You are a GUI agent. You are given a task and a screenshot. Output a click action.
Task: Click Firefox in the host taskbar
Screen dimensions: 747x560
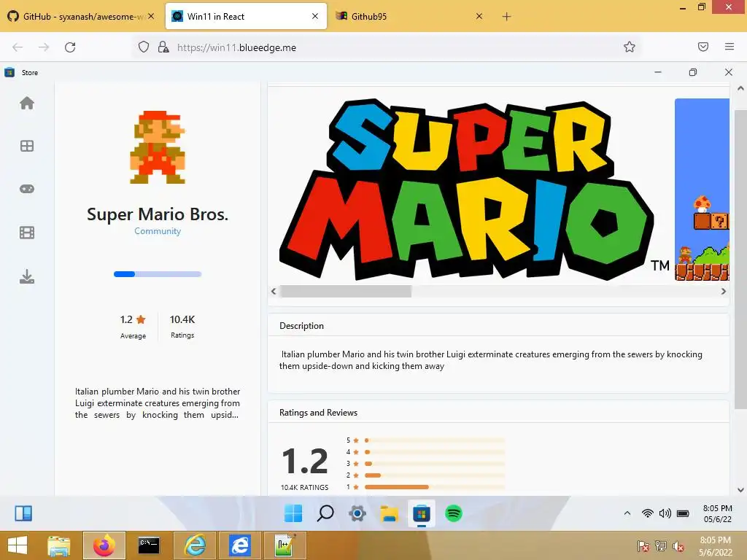pos(104,545)
